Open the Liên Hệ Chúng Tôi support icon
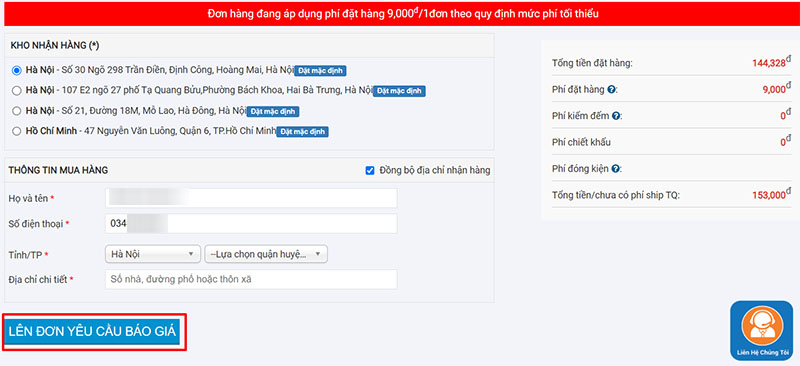 pyautogui.click(x=762, y=330)
